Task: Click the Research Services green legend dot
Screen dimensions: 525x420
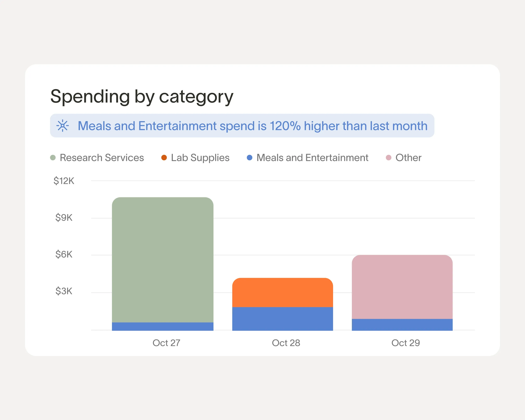Action: click(53, 157)
